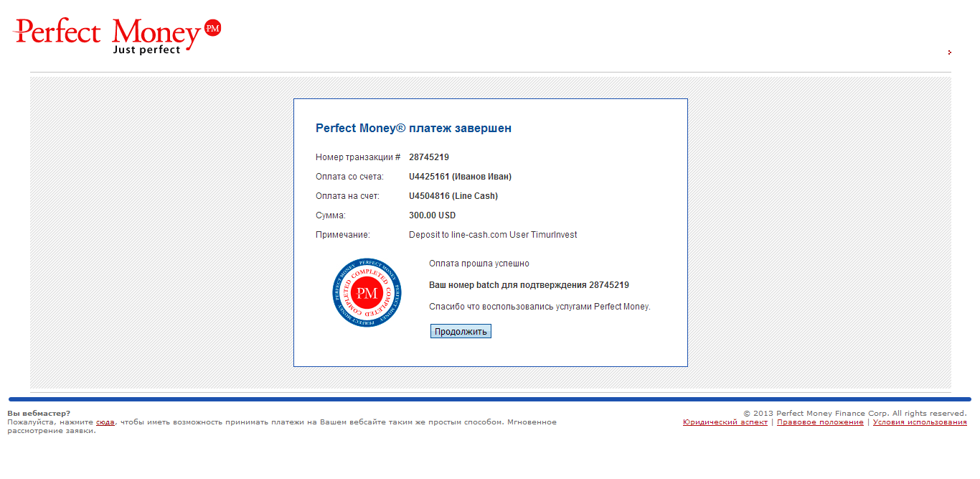Click the red PM badge in the logo
Viewport: 980px width, 479px height.
point(212,28)
